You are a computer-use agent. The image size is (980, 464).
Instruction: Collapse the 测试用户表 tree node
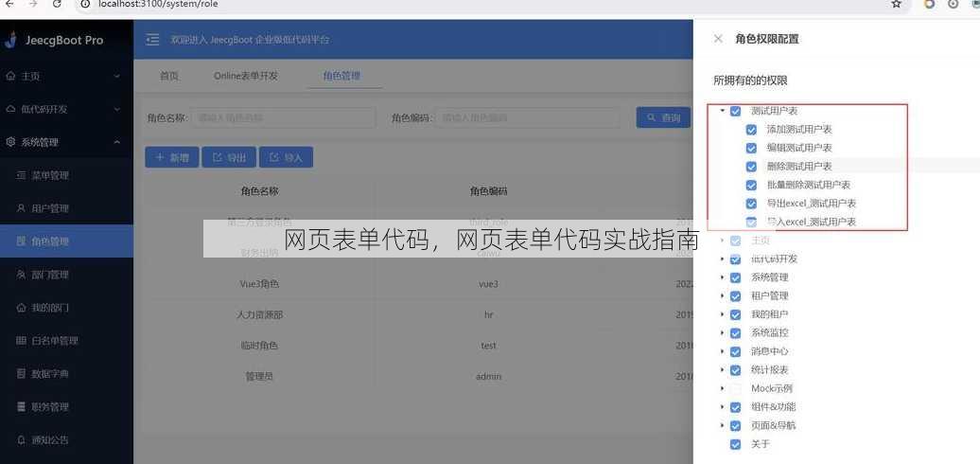coord(722,112)
